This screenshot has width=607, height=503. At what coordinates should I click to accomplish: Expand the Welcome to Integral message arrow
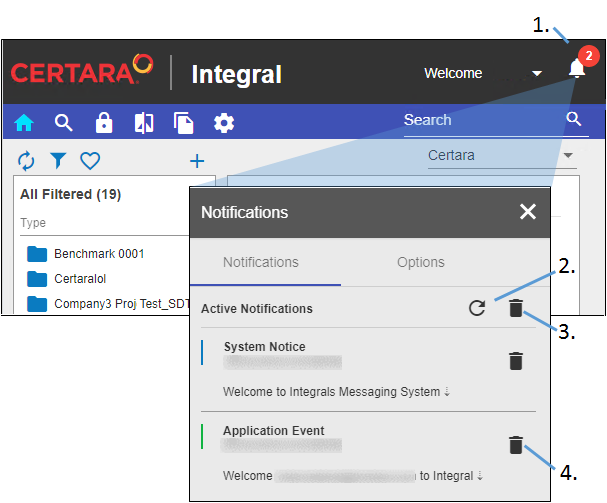480,476
